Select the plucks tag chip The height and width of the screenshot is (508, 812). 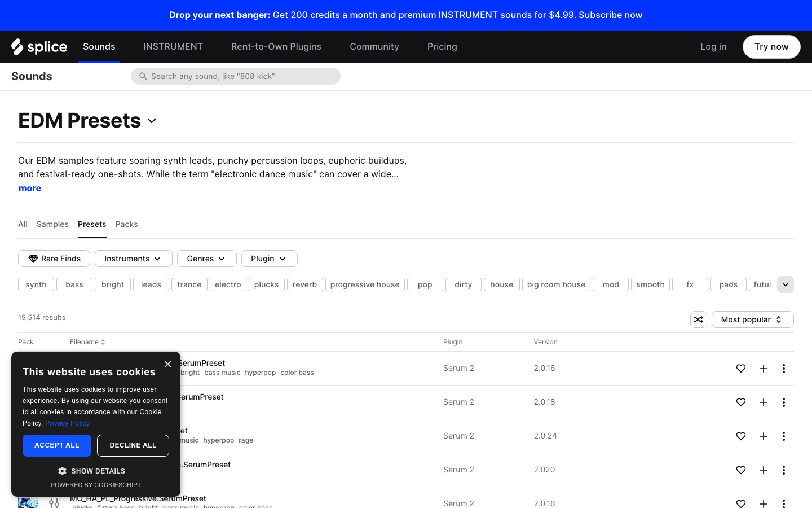pos(267,284)
